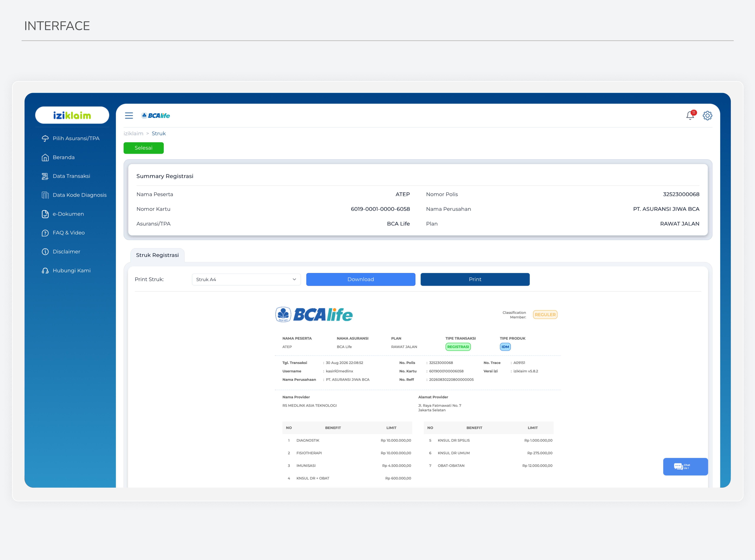Click the FAQ & Video question icon
The image size is (755, 560).
tap(45, 233)
